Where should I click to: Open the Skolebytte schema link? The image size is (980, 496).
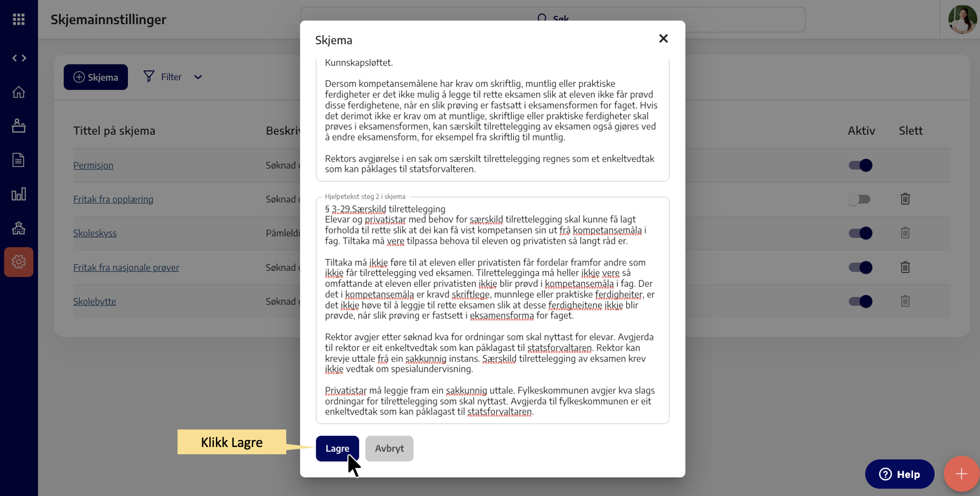[95, 301]
